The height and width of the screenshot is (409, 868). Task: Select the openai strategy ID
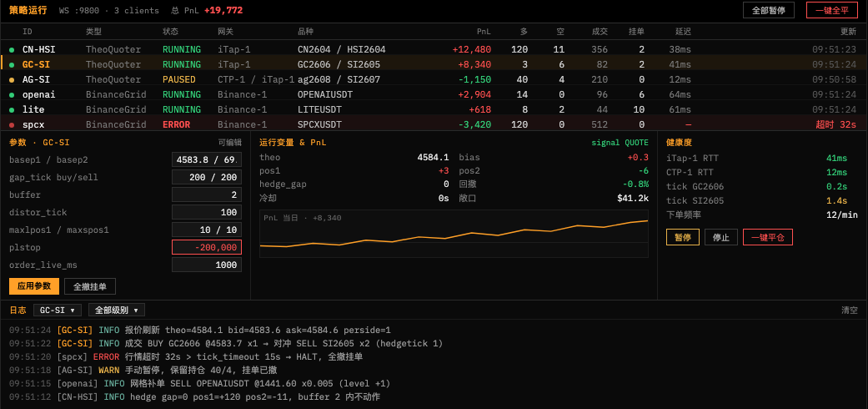[x=38, y=94]
